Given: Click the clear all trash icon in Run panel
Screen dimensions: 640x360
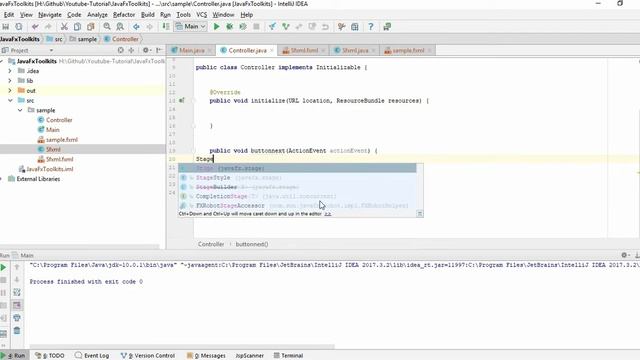Looking at the screenshot, I should point(17,331).
